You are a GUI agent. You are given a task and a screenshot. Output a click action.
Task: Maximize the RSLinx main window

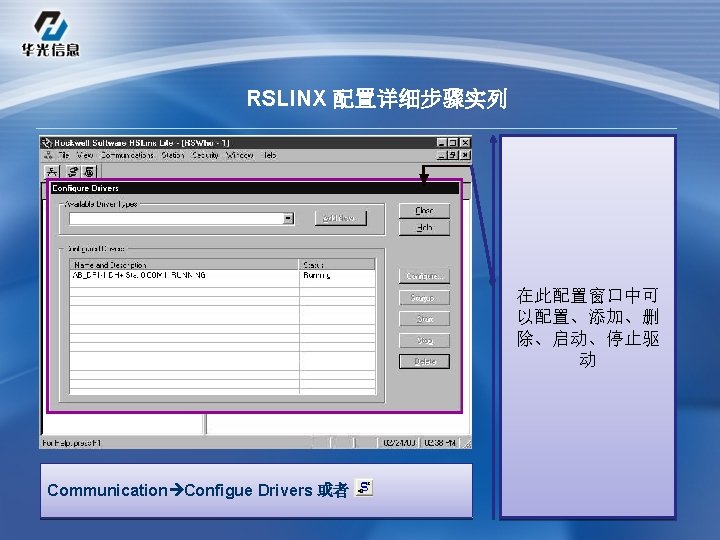pos(452,142)
